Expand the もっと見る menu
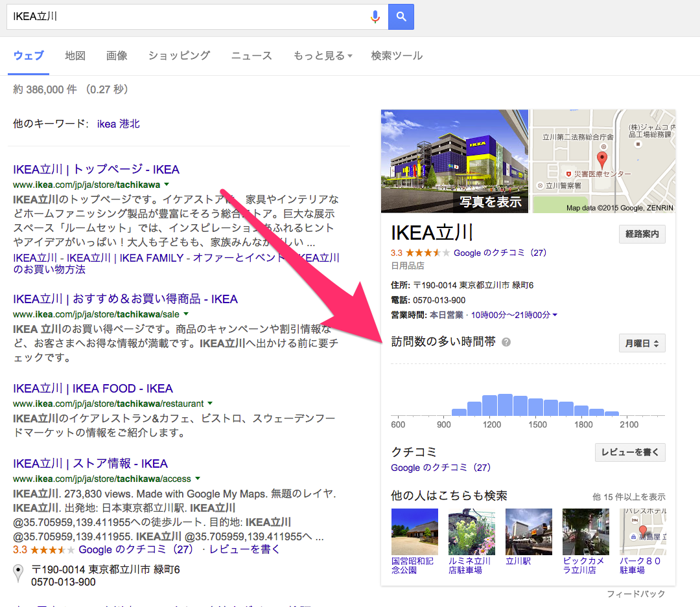The width and height of the screenshot is (700, 607). click(323, 56)
